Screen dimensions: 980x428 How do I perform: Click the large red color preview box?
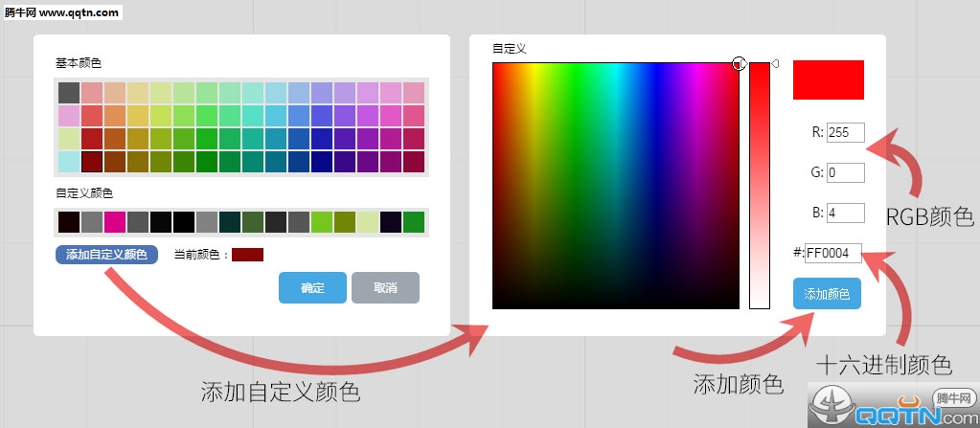pos(828,79)
